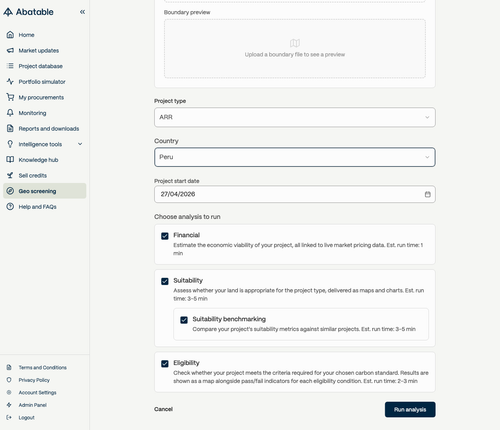Image resolution: width=500 pixels, height=430 pixels.
Task: Click the Project start date field
Action: coord(295,194)
